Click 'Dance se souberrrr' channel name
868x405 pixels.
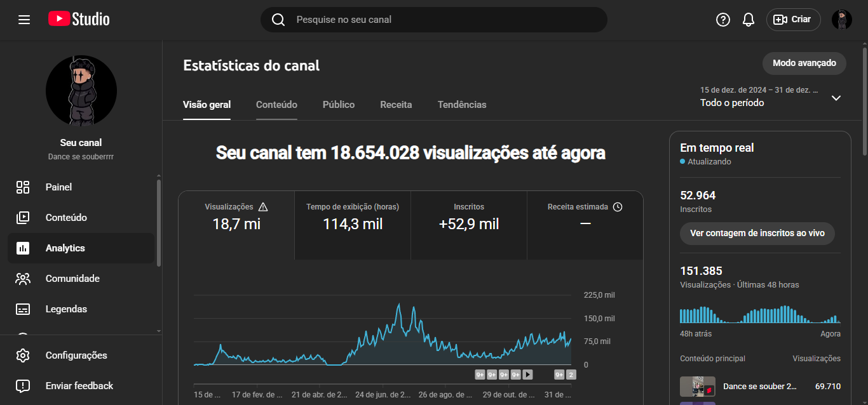point(81,156)
